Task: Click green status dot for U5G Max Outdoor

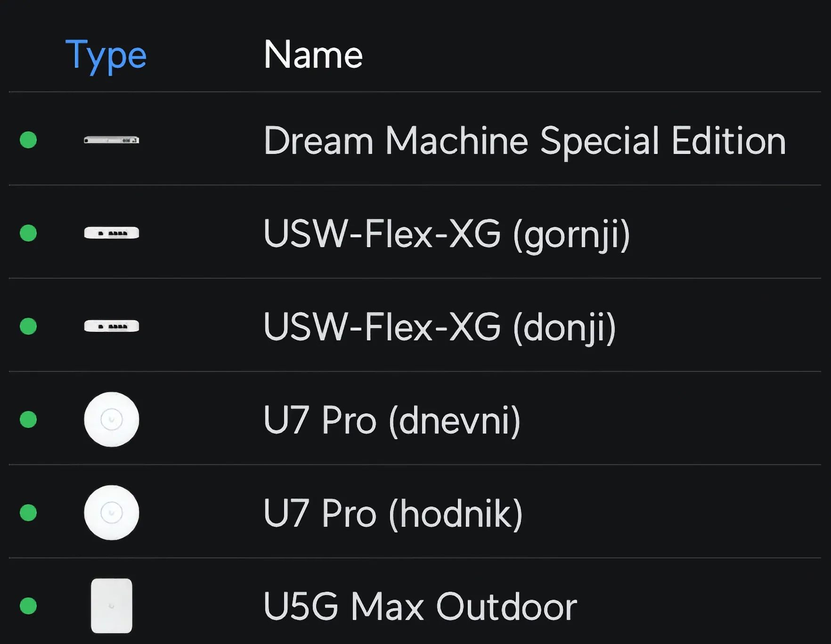Action: pos(28,606)
